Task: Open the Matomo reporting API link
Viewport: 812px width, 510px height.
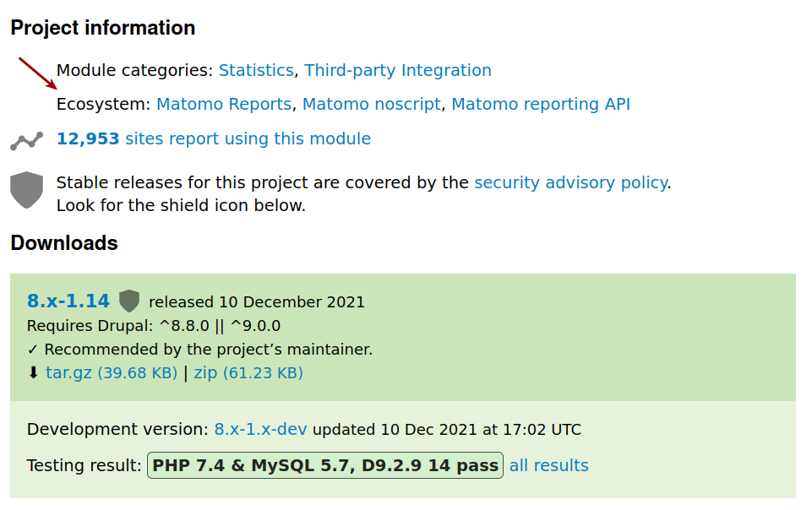Action: coord(541,104)
